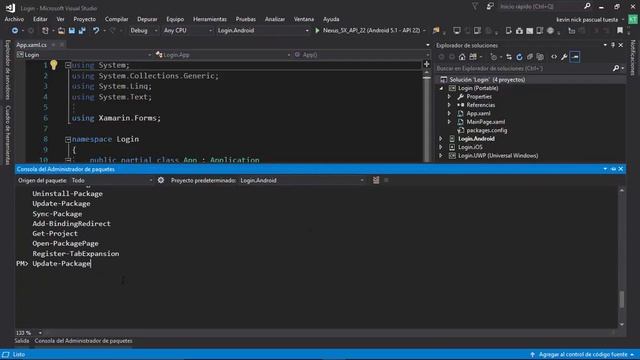The height and width of the screenshot is (360, 640).
Task: Collapse the Login (Portable) project node
Action: 441,88
